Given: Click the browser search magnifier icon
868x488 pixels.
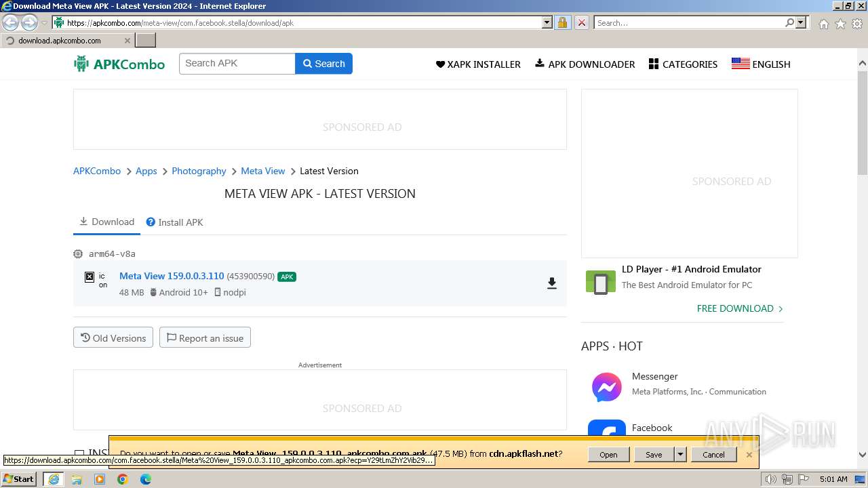Looking at the screenshot, I should coord(789,22).
